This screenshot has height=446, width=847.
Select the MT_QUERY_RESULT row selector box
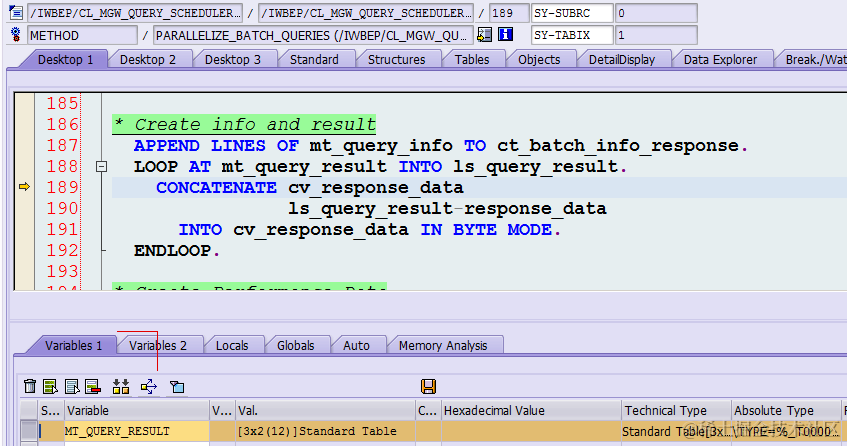click(x=29, y=431)
